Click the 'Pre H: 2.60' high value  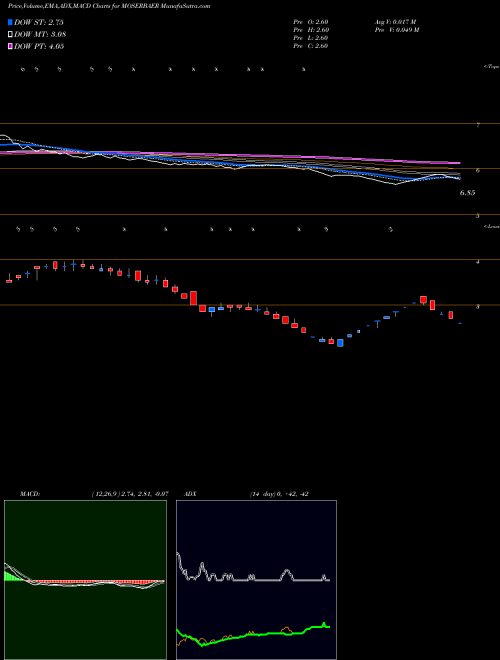pos(311,30)
